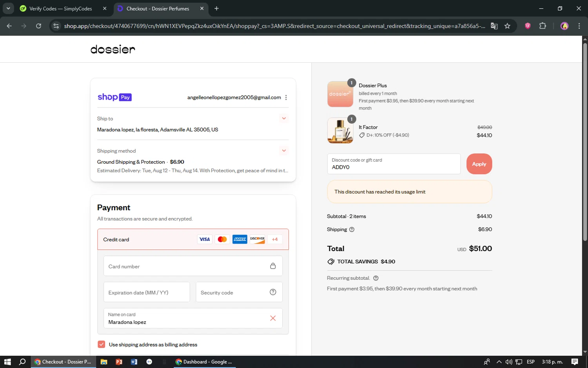Open a new browser tab
This screenshot has height=368, width=588.
point(217,8)
